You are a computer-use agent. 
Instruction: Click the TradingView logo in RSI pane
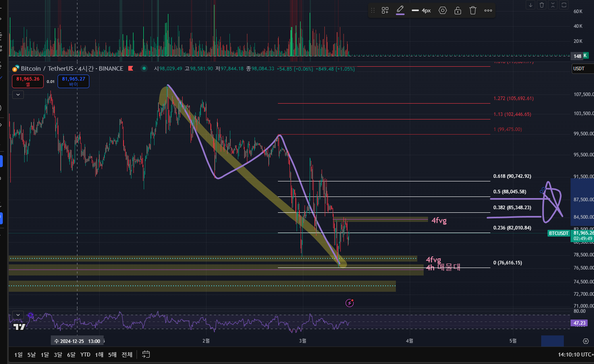pos(19,327)
